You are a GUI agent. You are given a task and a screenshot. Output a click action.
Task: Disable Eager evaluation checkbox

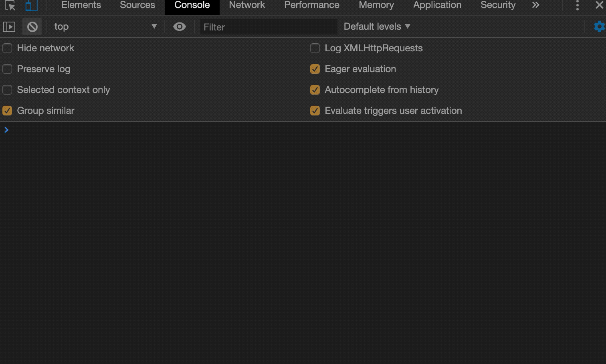pos(315,69)
